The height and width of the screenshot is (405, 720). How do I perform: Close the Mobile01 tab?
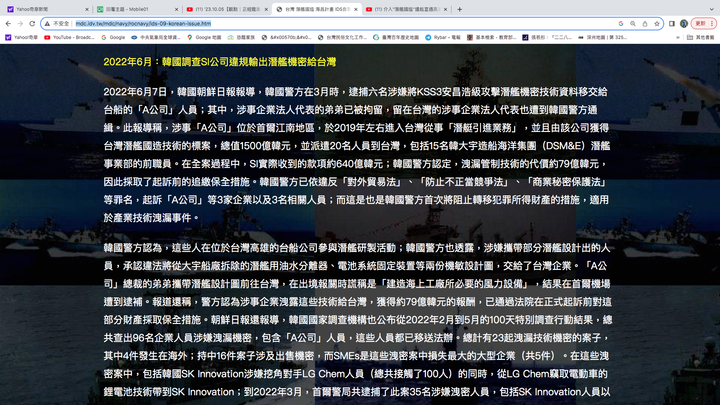coord(176,9)
